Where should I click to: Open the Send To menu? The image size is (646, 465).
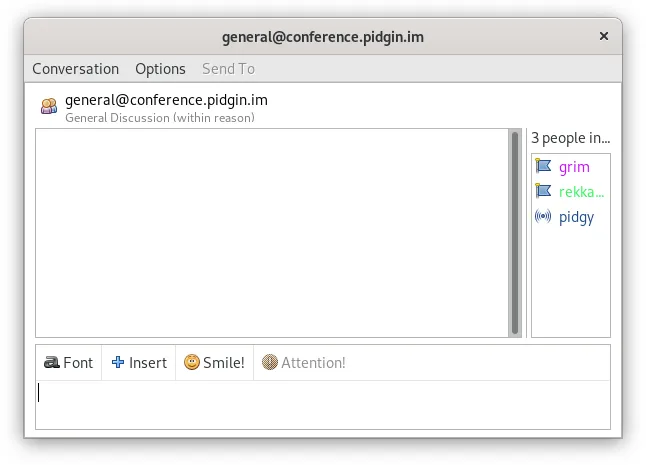[228, 69]
